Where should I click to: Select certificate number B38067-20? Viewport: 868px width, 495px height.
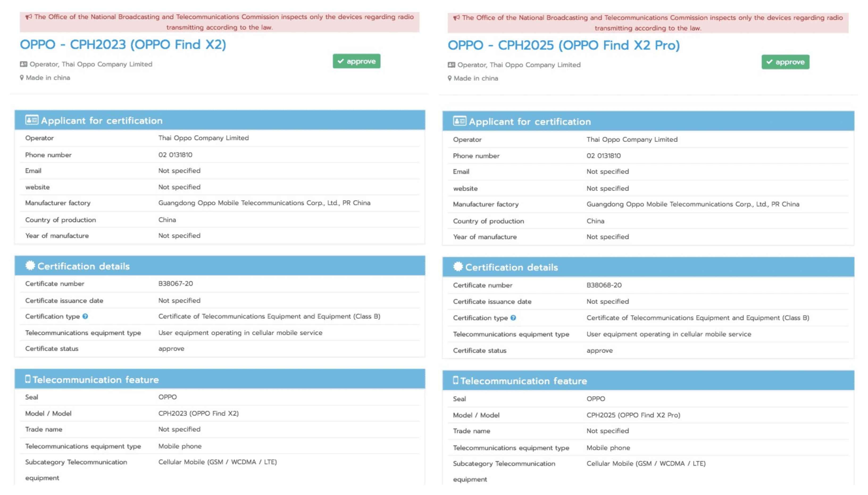[176, 283]
